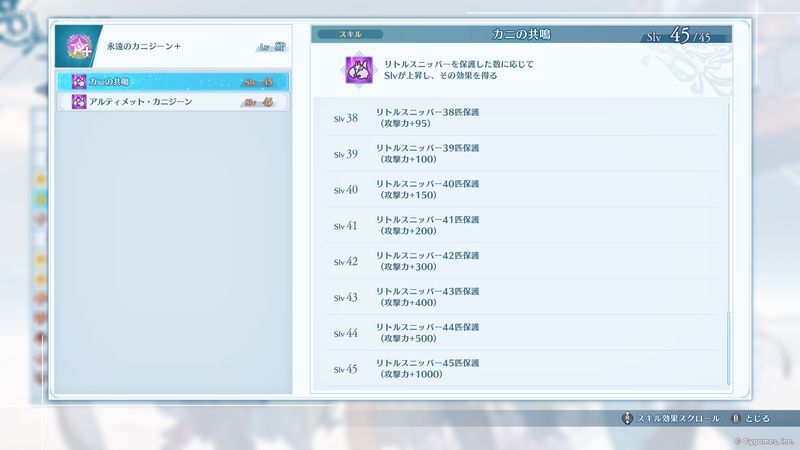
Task: Click the Lv SP label
Action: point(272,47)
